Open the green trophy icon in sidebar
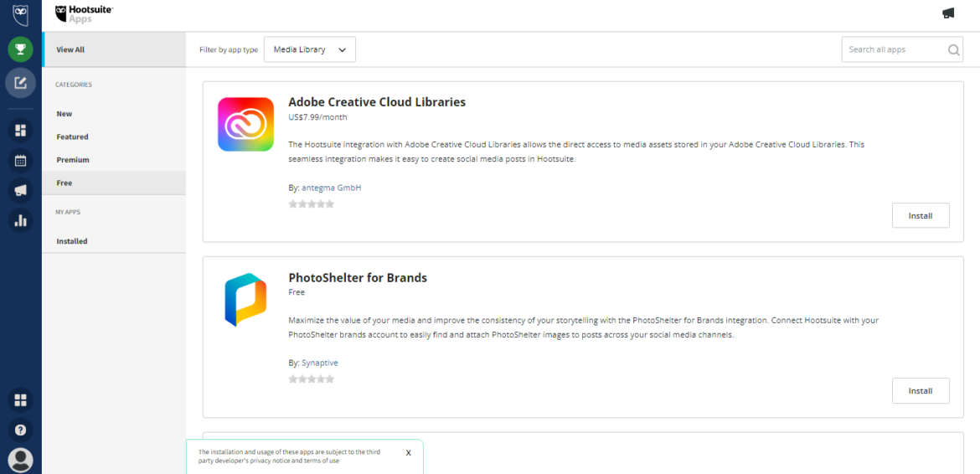Viewport: 980px width, 474px height. (x=20, y=49)
